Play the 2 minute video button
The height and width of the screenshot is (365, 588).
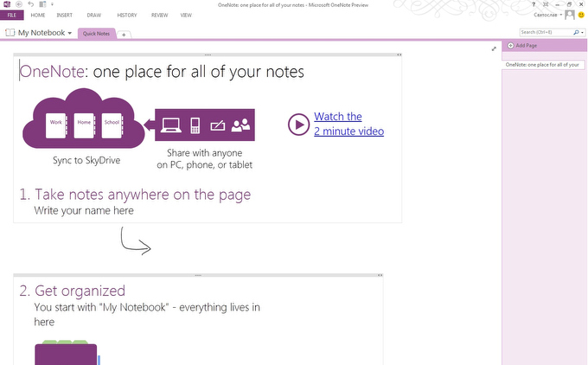(x=298, y=125)
